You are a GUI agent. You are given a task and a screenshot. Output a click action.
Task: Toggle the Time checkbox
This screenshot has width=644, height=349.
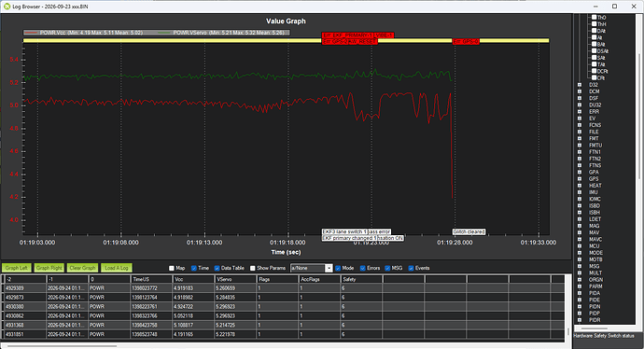click(x=194, y=268)
